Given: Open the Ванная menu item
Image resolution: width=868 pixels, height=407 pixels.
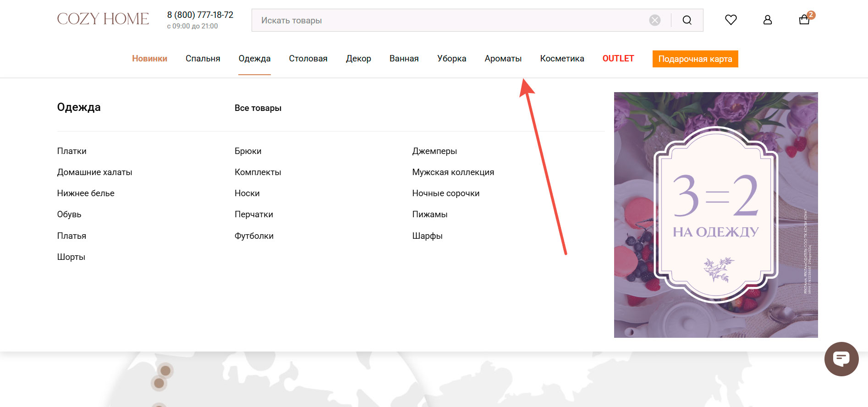Looking at the screenshot, I should [x=404, y=59].
